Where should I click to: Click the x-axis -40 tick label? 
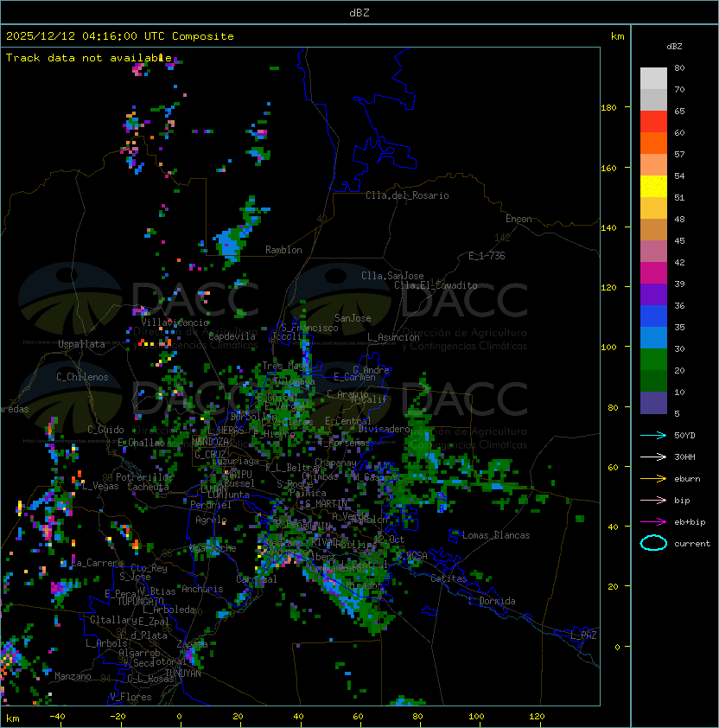57,717
